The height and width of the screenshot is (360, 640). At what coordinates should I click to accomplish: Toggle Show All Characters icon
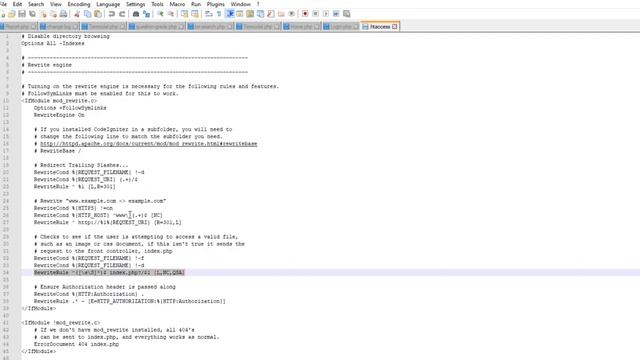219,14
